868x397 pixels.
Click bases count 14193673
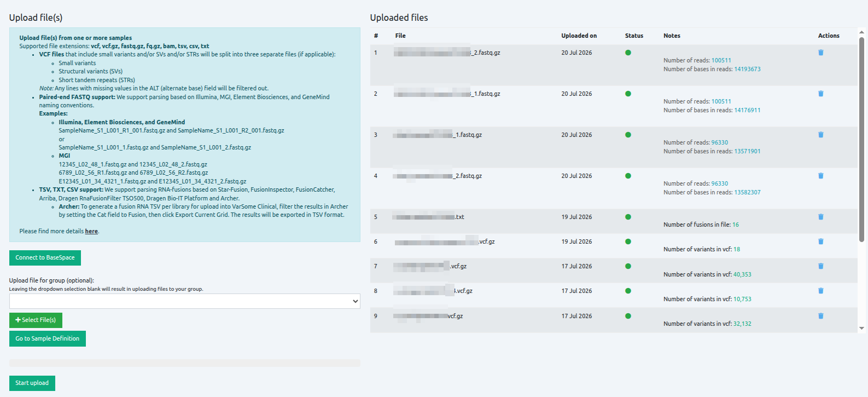click(x=747, y=70)
